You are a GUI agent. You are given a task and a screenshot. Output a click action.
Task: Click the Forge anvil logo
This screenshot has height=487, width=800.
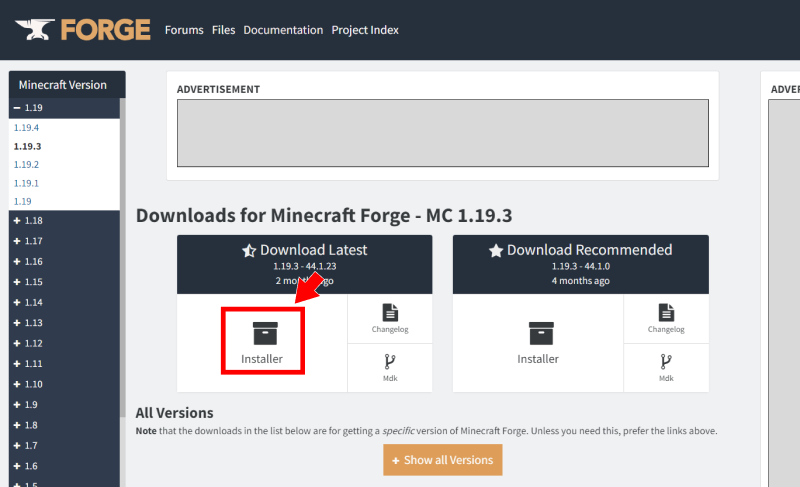pyautogui.click(x=83, y=30)
